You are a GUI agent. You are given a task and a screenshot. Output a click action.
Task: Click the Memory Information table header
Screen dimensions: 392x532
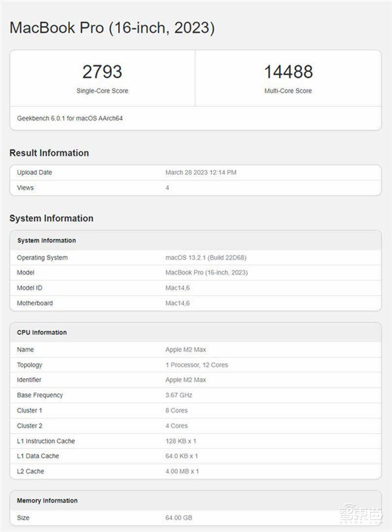[47, 500]
